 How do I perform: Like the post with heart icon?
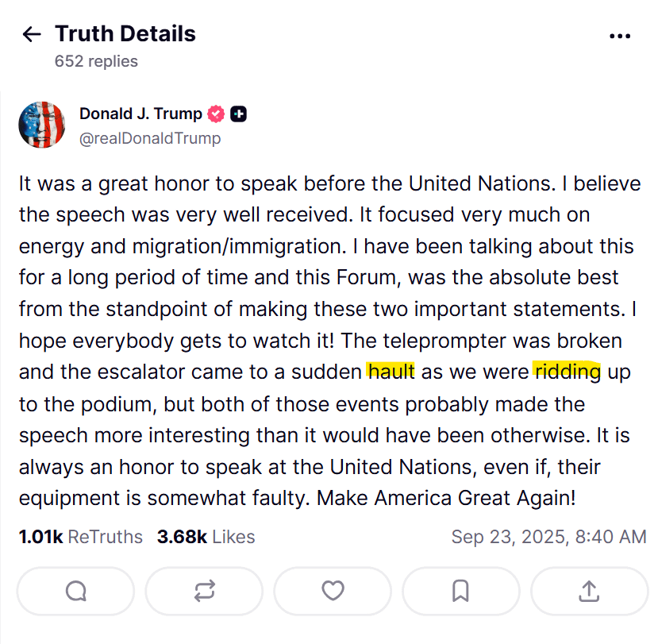coord(333,591)
